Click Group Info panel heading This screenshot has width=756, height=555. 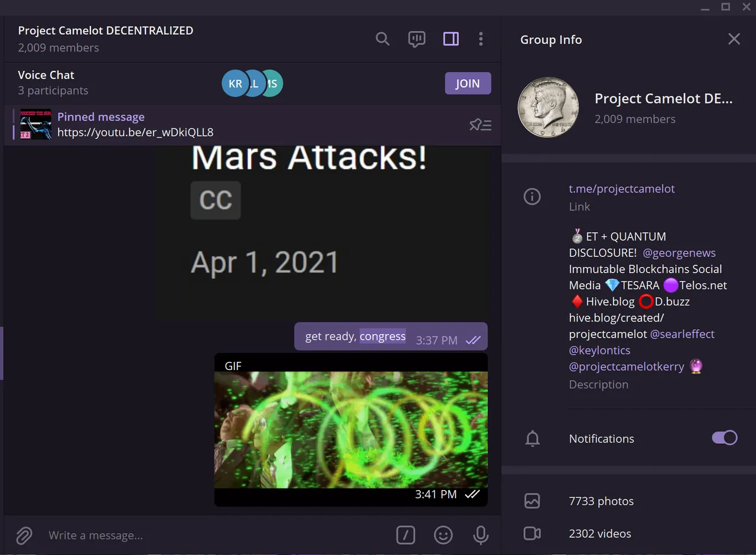point(551,40)
